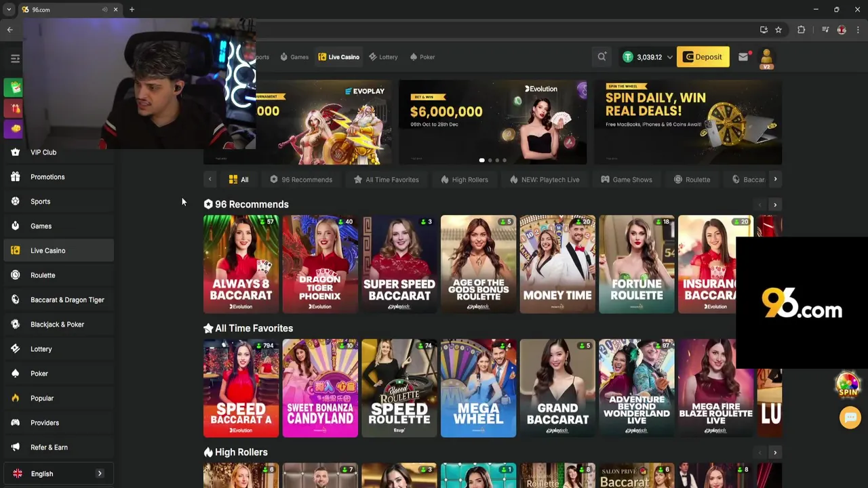
Task: Open the Grand Baccarat game
Action: (x=557, y=388)
